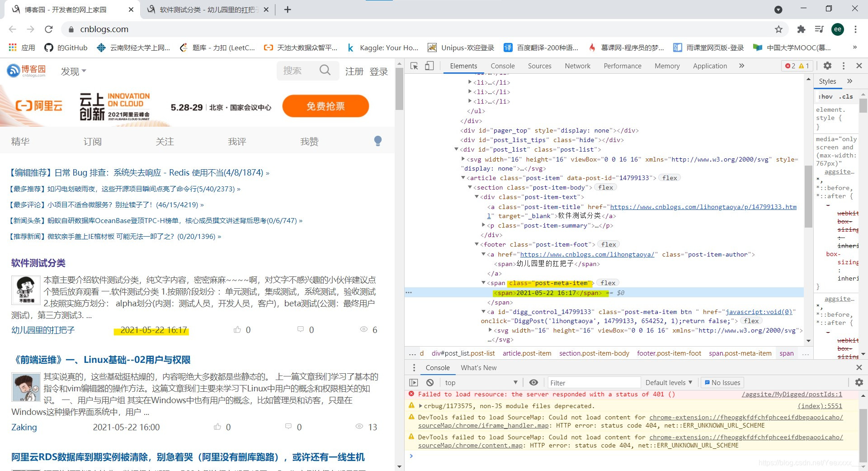Close the 博客园 browser tab
The width and height of the screenshot is (868, 471).
click(x=131, y=10)
